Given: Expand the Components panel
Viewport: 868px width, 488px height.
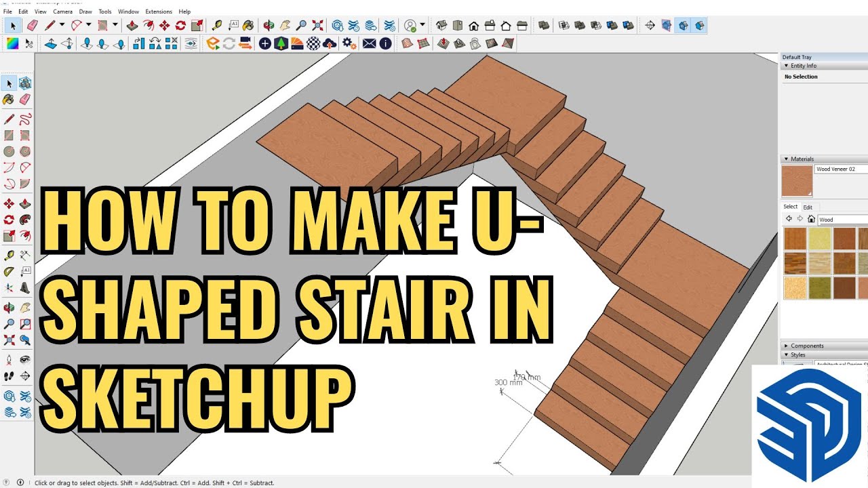Looking at the screenshot, I should (x=787, y=346).
